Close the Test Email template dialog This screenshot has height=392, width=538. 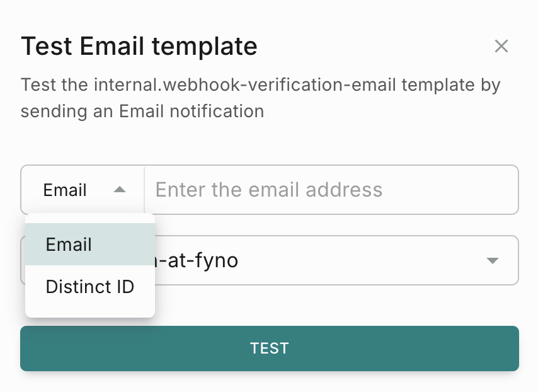(x=501, y=46)
